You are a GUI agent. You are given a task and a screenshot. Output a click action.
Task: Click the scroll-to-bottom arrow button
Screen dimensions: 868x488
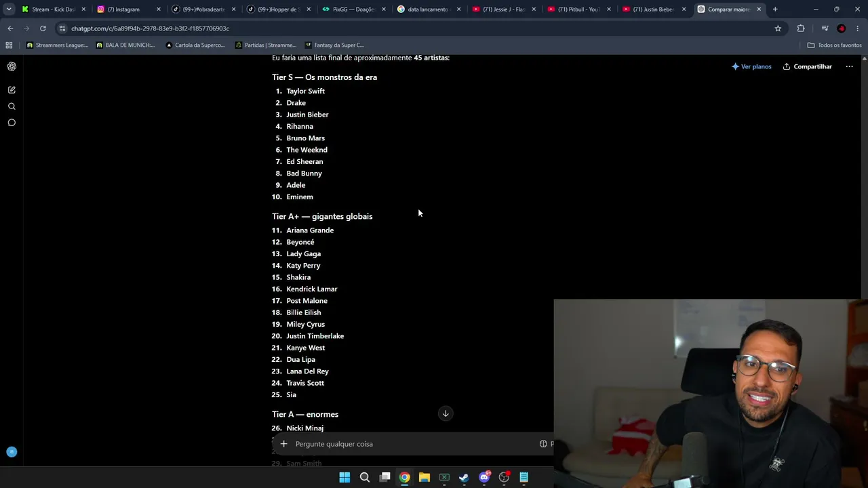(x=446, y=413)
